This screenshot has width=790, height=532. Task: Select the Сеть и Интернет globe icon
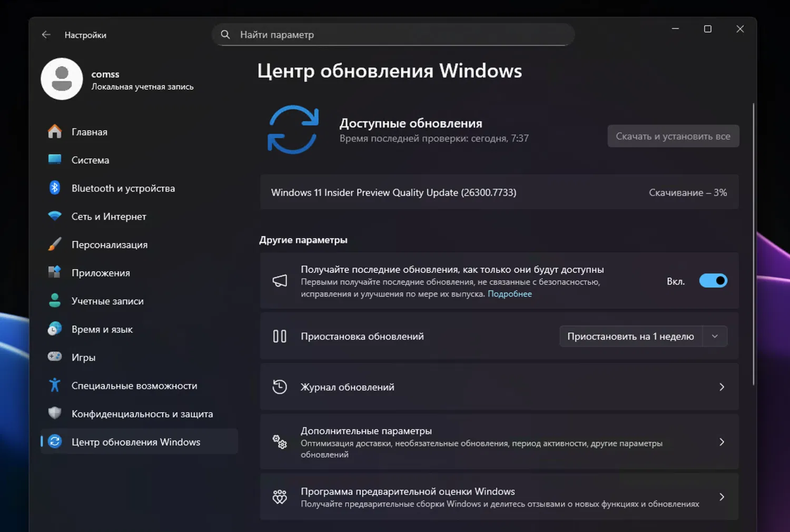point(55,216)
